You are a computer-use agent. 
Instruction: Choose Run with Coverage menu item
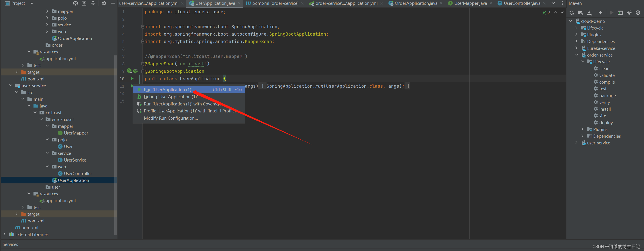pos(189,104)
